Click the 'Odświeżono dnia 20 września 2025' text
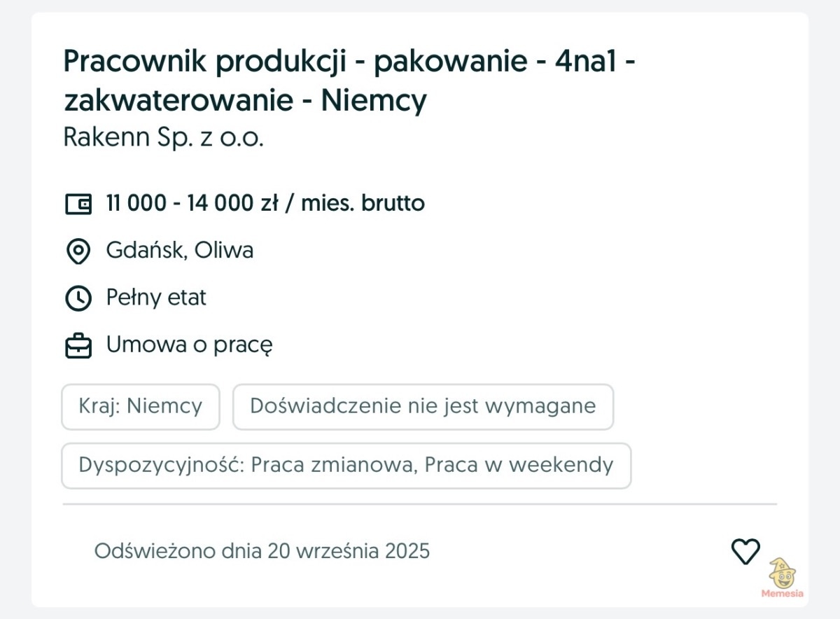 (x=262, y=551)
